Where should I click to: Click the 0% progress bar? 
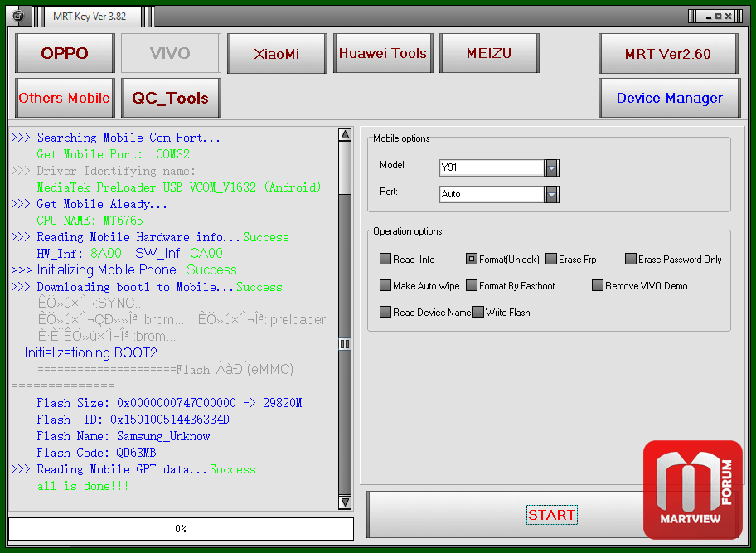click(181, 529)
